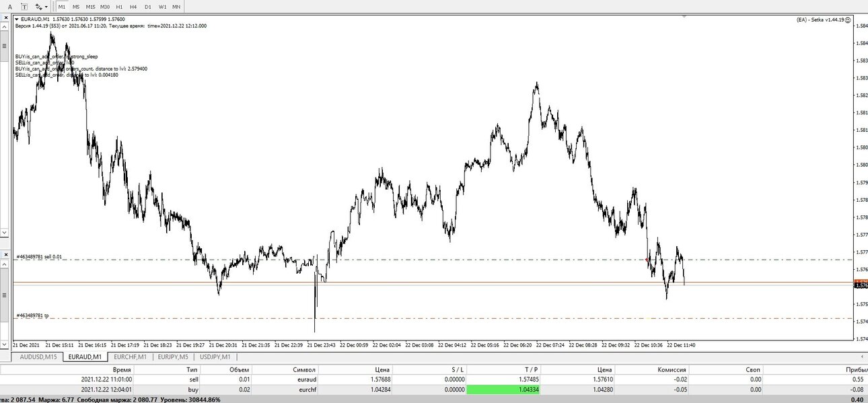Click the profit value -0.08
Image resolution: width=868 pixels, height=403 pixels.
857,389
